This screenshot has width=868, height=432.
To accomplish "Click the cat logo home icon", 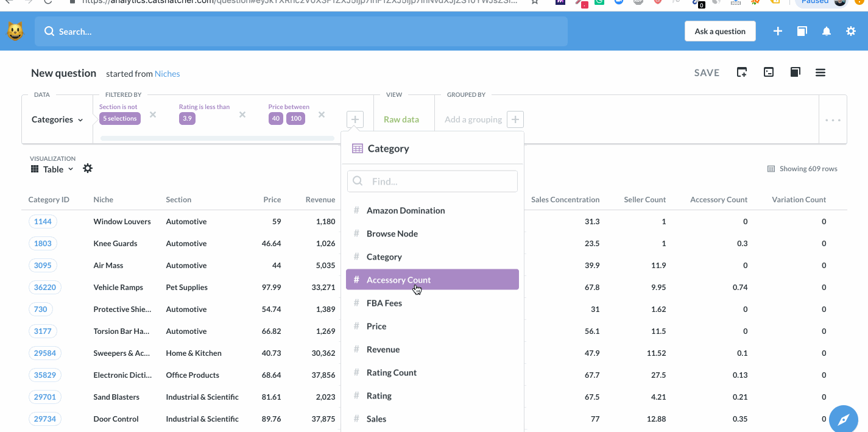I will (15, 31).
